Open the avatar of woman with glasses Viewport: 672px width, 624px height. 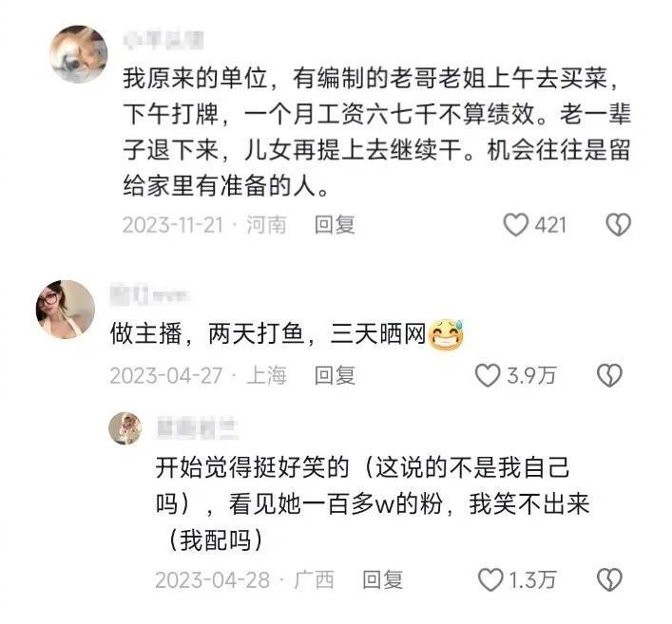point(66,310)
